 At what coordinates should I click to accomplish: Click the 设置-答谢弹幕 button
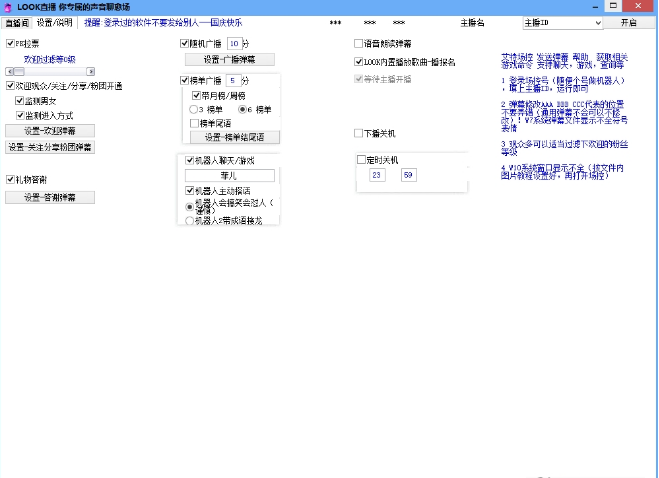pos(50,197)
